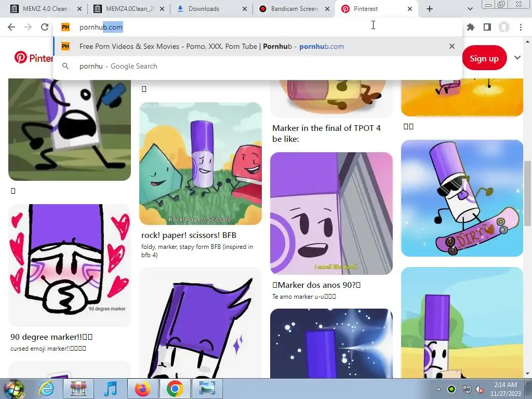Viewport: 532px width, 399px height.
Task: Open the skateboarding marker with sunglasses pin
Action: [462, 198]
